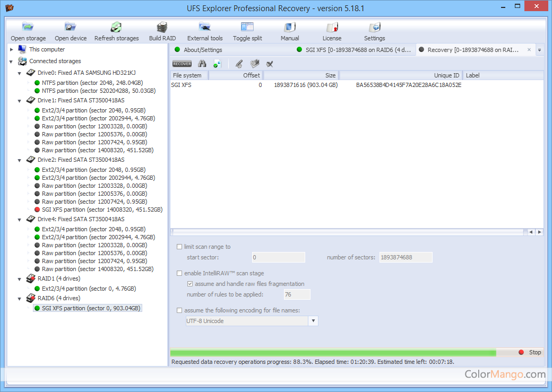Click the UFS Explorer app icon in title bar
The image size is (552, 392).
10,8
